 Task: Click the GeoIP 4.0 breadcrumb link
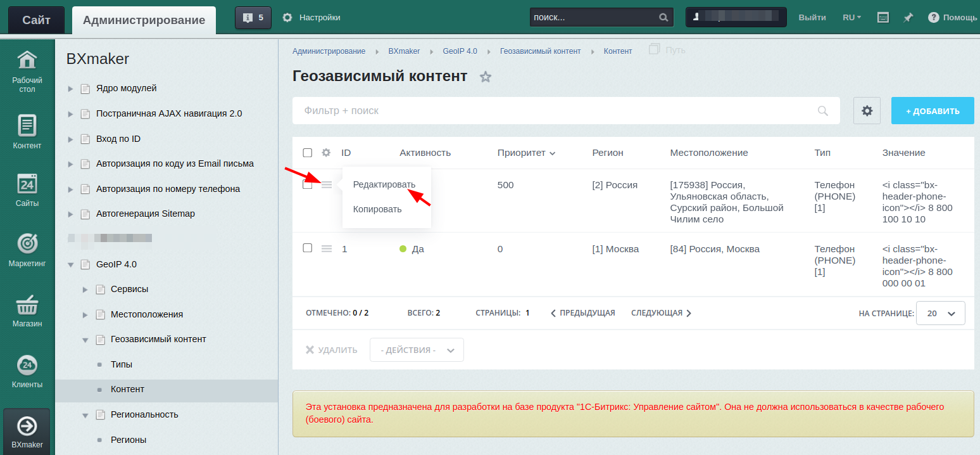click(x=460, y=51)
